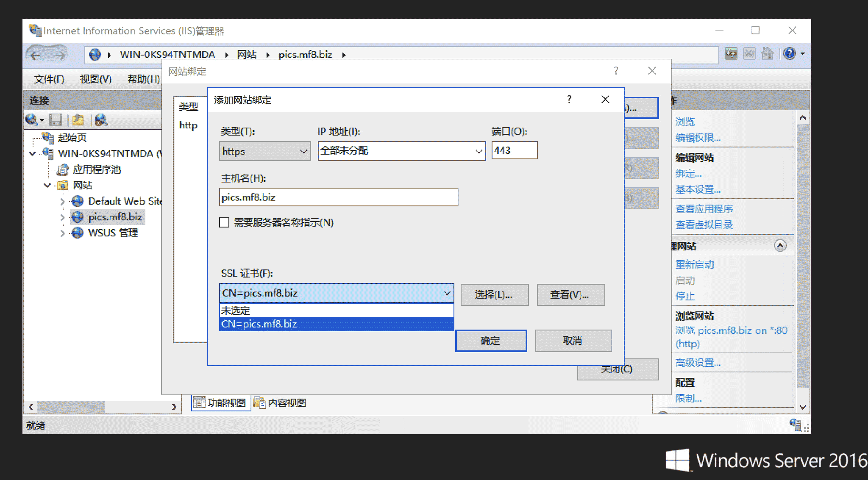Select the application pools icon

tap(63, 170)
